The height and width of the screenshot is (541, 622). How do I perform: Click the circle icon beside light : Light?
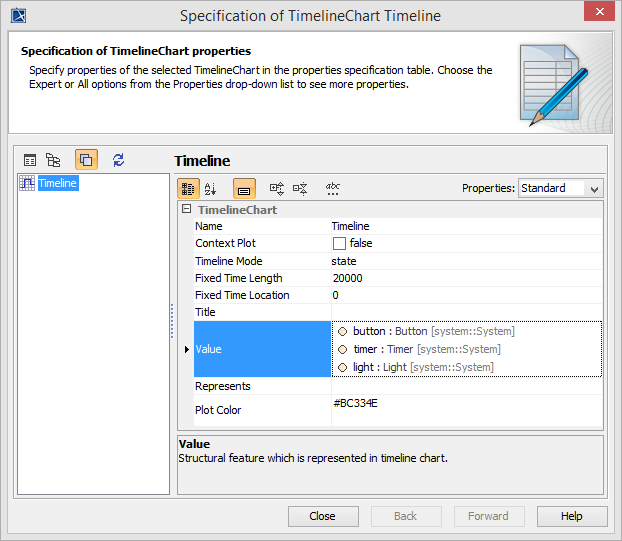coord(342,367)
